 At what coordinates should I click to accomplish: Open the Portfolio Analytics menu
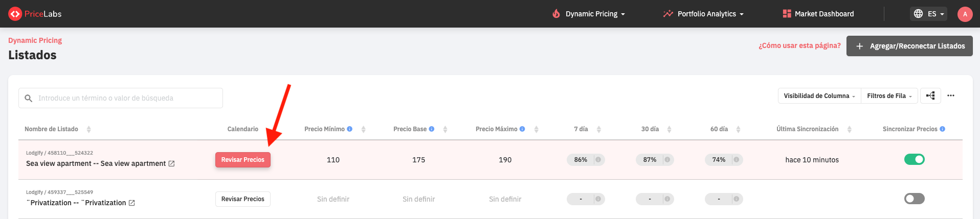point(703,14)
